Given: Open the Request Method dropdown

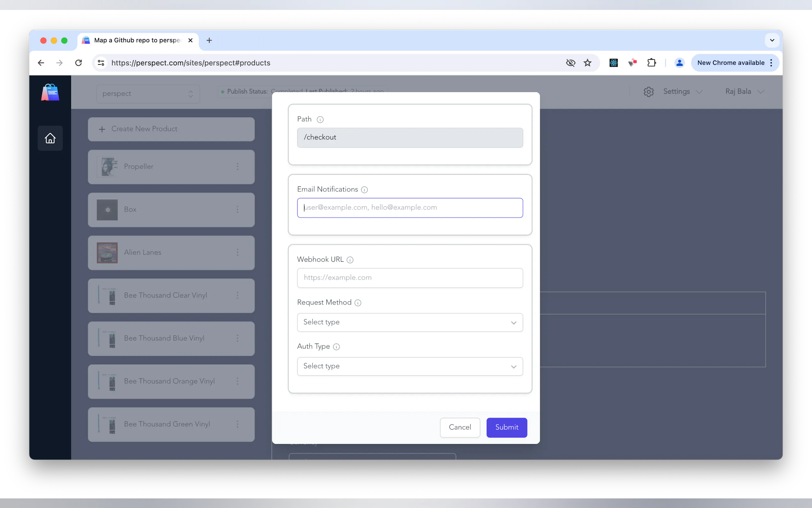Looking at the screenshot, I should click(410, 322).
